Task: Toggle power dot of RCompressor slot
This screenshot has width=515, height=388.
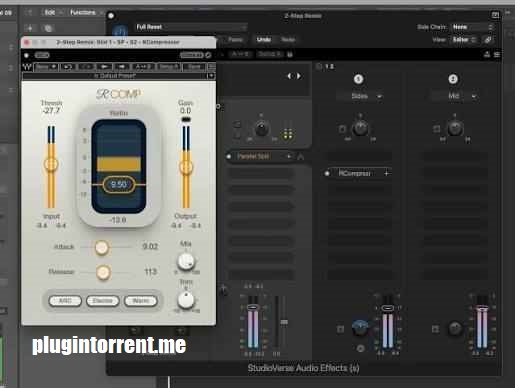Action: [x=327, y=173]
